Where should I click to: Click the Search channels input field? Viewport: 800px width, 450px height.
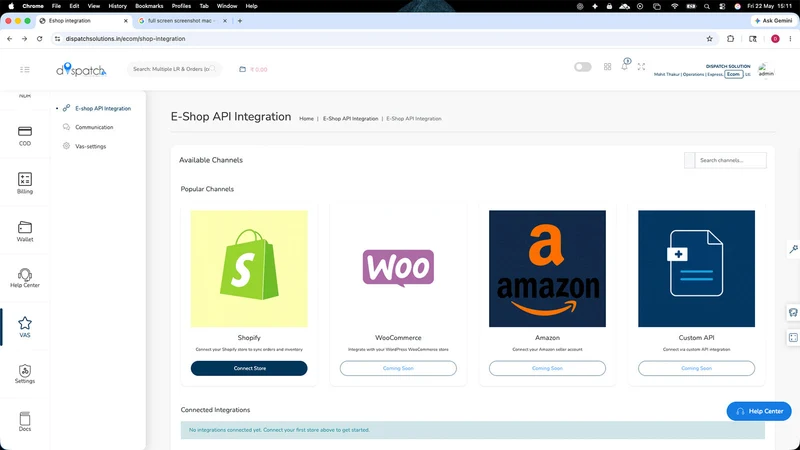tap(730, 160)
